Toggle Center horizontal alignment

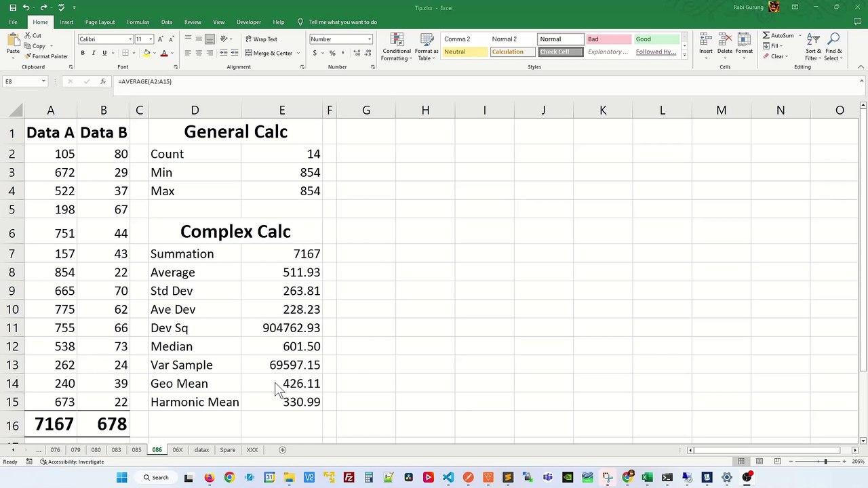coord(199,53)
